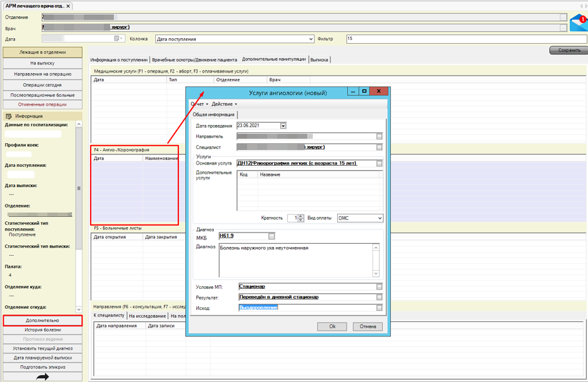
Task: Click the Код column header in Дополнительные услуги
Action: coord(248,174)
